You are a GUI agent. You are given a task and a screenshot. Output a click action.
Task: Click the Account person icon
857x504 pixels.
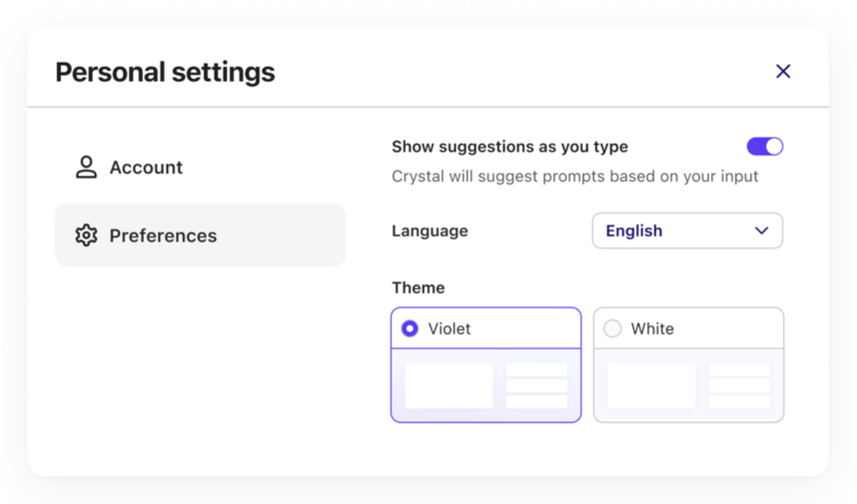point(86,167)
